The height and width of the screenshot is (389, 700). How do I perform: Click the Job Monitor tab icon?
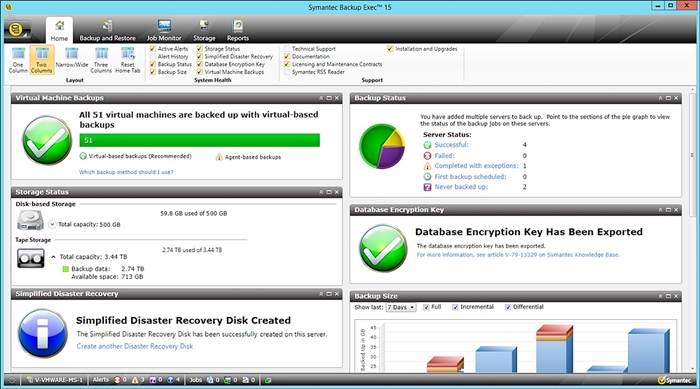point(164,25)
